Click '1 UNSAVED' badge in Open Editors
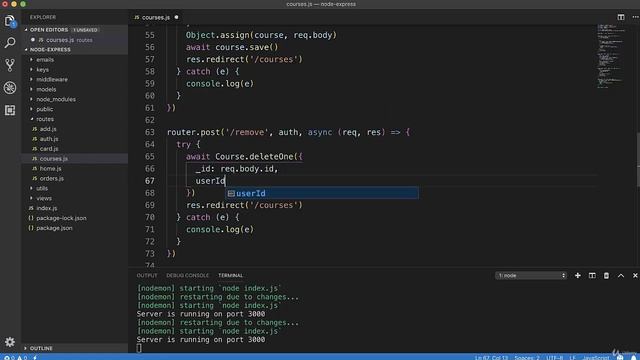The width and height of the screenshot is (640, 360). pyautogui.click(x=86, y=30)
